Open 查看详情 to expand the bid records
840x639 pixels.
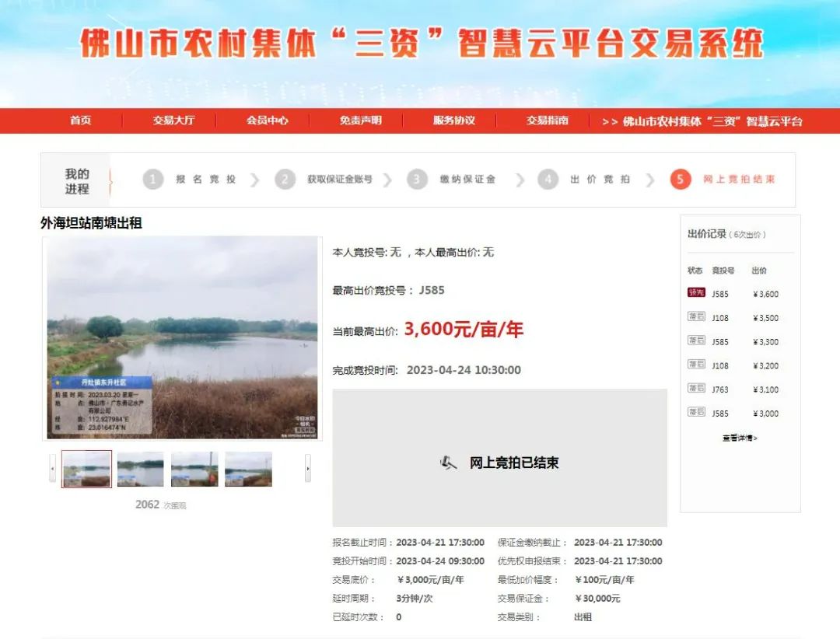tap(739, 438)
